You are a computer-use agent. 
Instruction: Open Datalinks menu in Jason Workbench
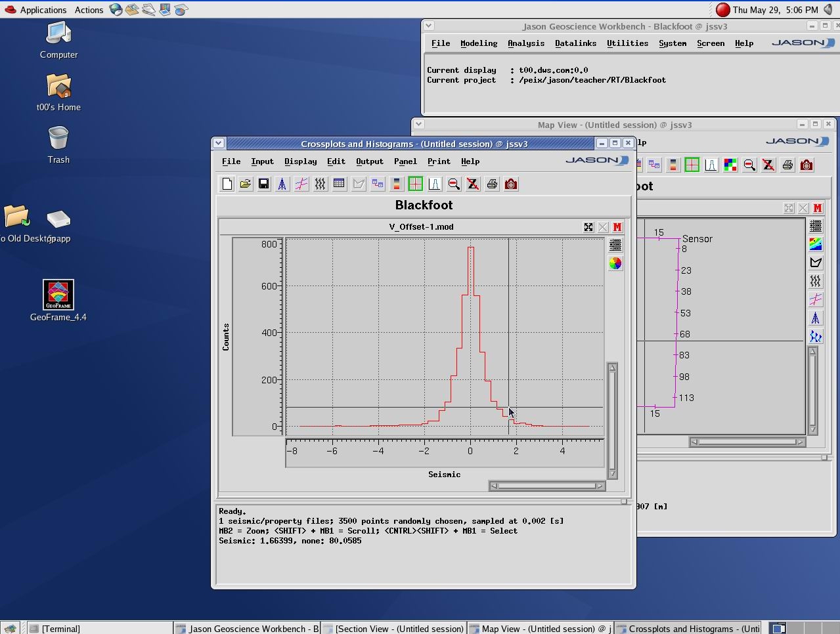tap(575, 43)
